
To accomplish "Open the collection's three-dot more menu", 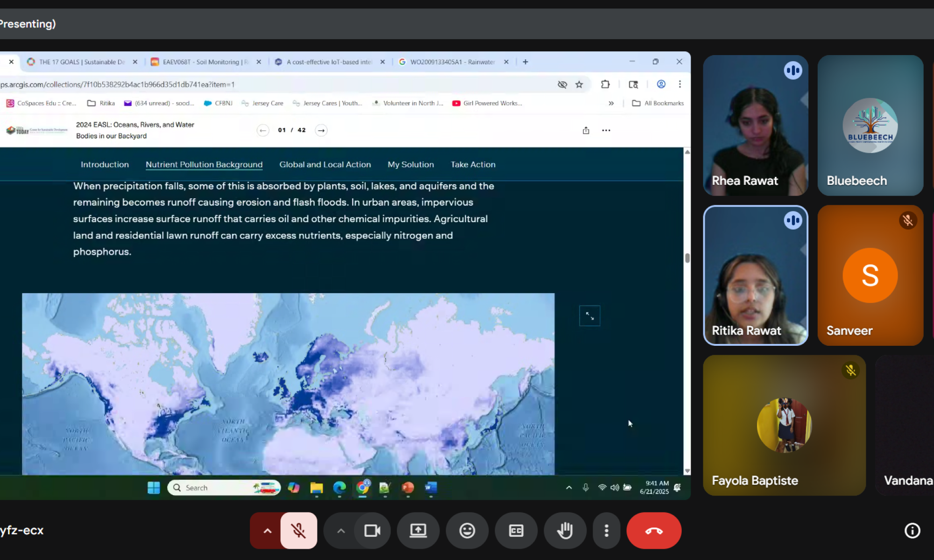I will [606, 130].
